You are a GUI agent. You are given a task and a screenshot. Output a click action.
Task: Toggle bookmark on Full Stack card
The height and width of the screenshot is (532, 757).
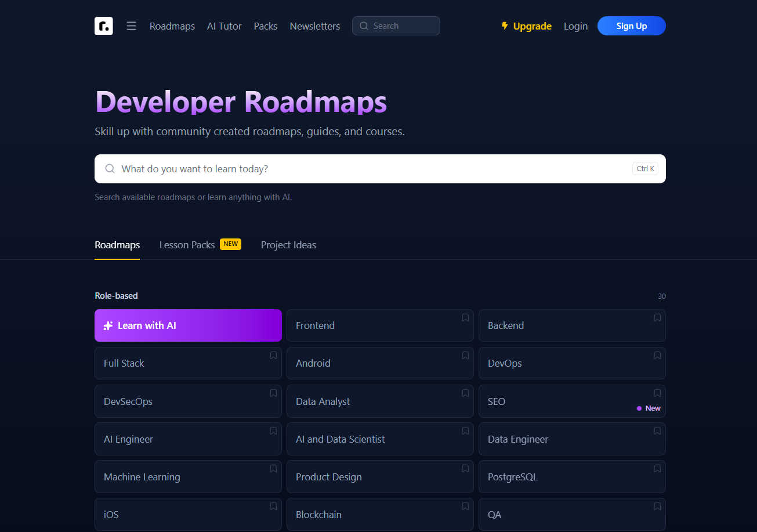[273, 356]
